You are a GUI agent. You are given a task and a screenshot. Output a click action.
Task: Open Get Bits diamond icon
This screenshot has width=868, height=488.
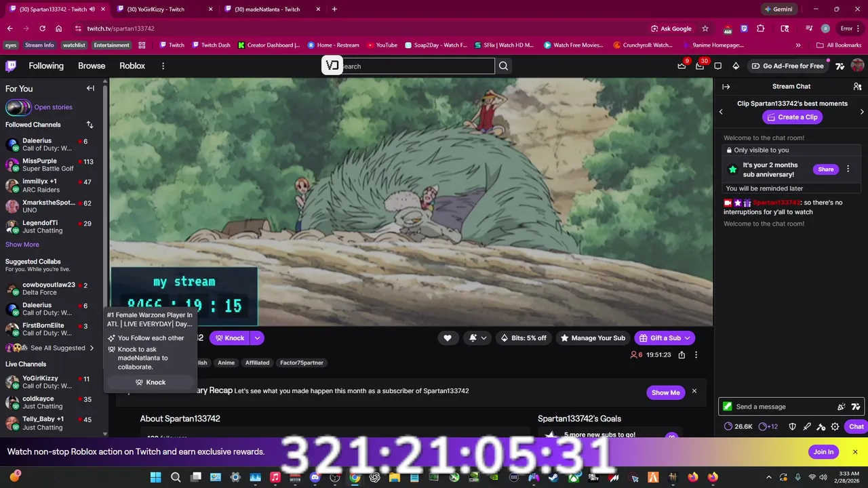(736, 66)
